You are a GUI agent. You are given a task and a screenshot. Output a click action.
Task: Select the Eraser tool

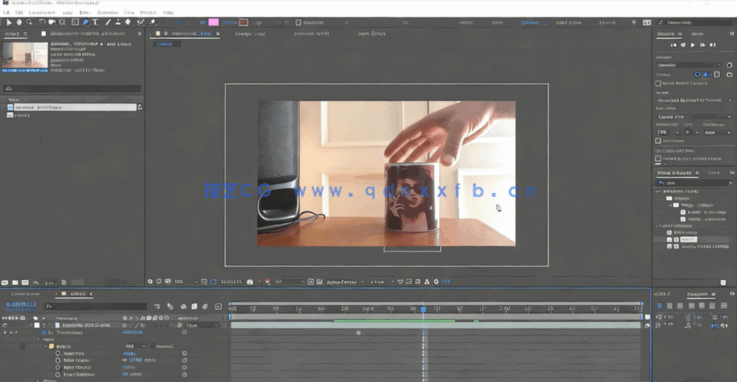click(x=127, y=22)
